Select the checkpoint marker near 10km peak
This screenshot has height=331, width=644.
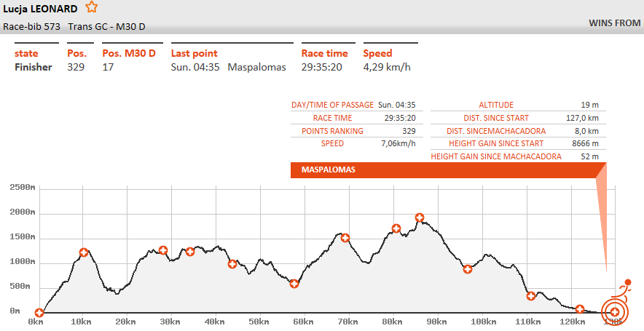pyautogui.click(x=84, y=252)
